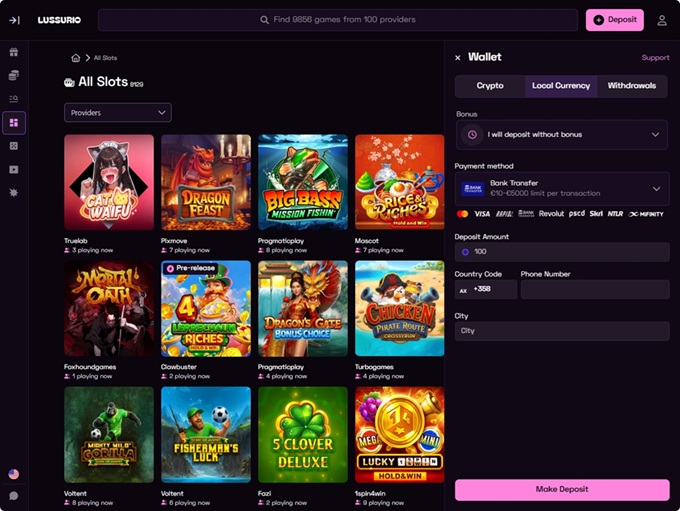Open Fisherman's Luck game thumbnail
Image resolution: width=680 pixels, height=511 pixels.
(x=206, y=435)
